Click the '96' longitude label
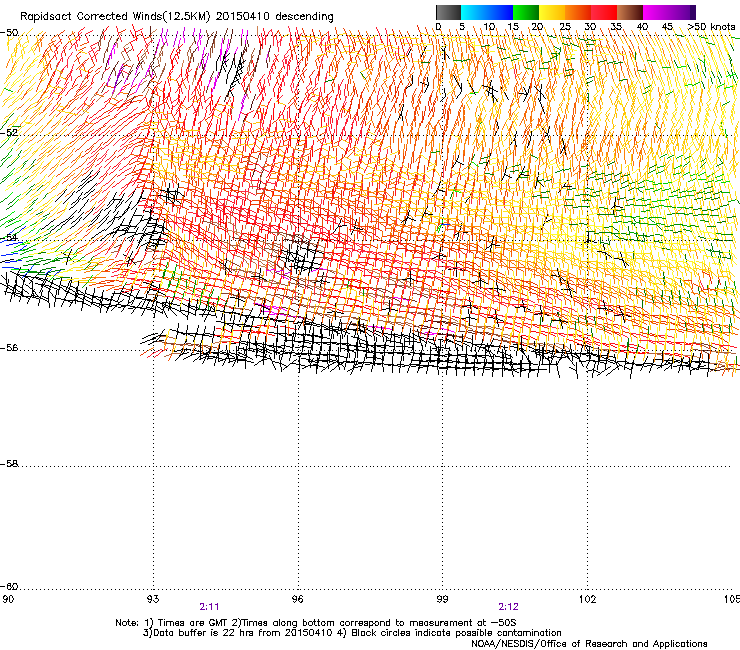The image size is (740, 650). click(297, 599)
